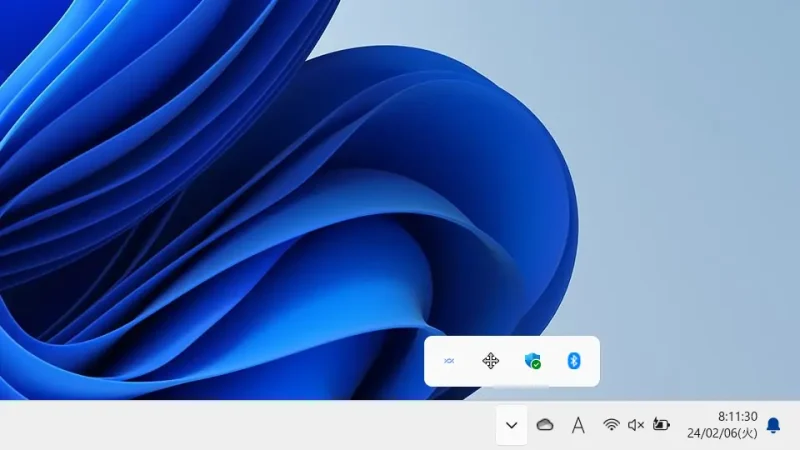This screenshot has height=450, width=800.
Task: Open OneDrive cloud status in the taskbar
Action: 545,425
